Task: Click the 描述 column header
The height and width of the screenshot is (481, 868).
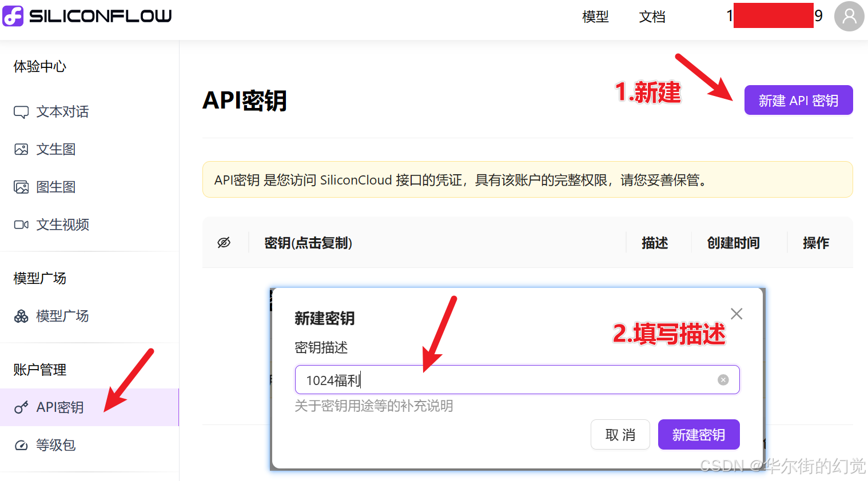Action: 655,243
